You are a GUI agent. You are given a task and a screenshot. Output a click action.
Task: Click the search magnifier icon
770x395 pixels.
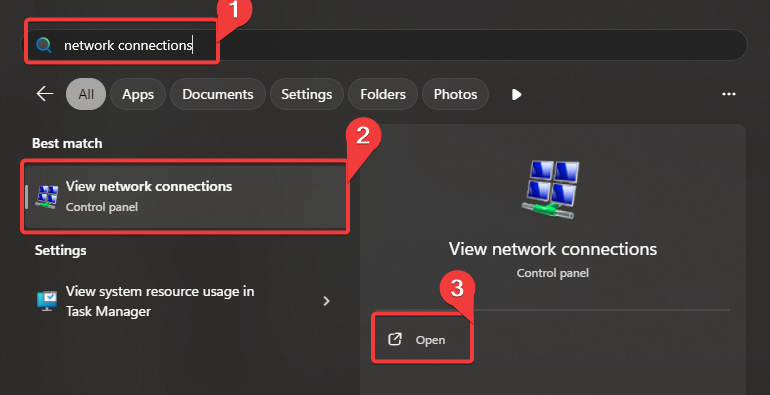(x=44, y=45)
